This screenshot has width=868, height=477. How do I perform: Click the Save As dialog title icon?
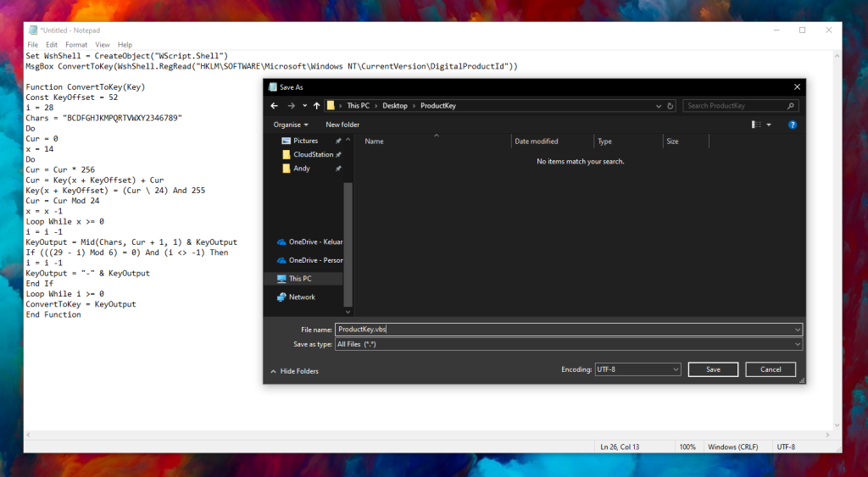pos(272,87)
